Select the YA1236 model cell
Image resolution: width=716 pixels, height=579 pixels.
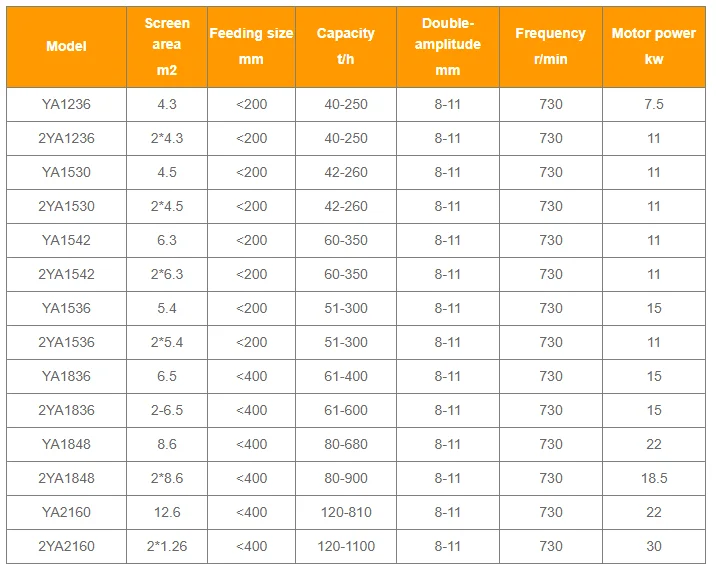(66, 104)
